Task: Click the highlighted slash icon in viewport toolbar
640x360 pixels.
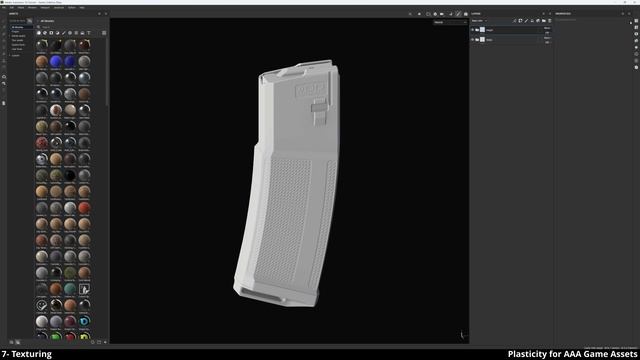Action: click(458, 14)
